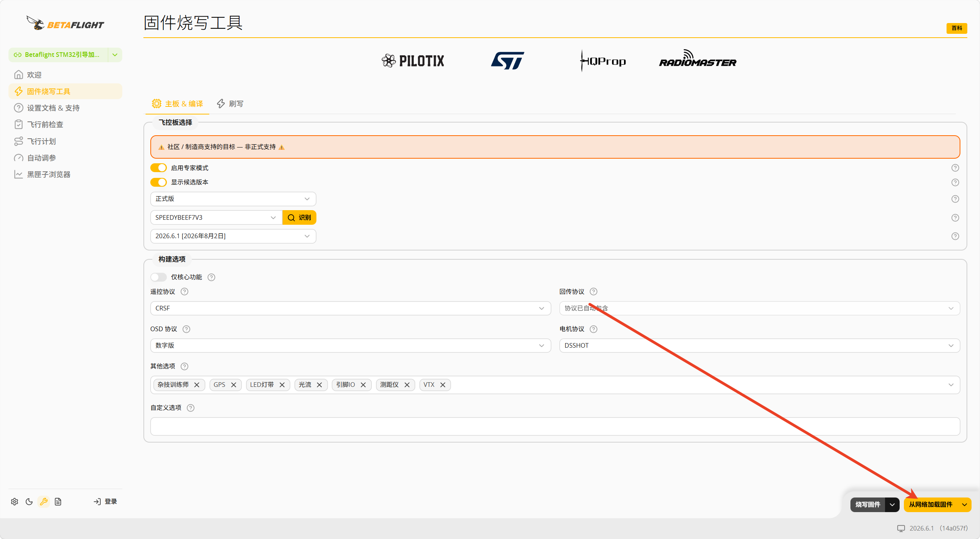Open the document log icon in sidebar footer
The width and height of the screenshot is (980, 539).
pos(58,501)
